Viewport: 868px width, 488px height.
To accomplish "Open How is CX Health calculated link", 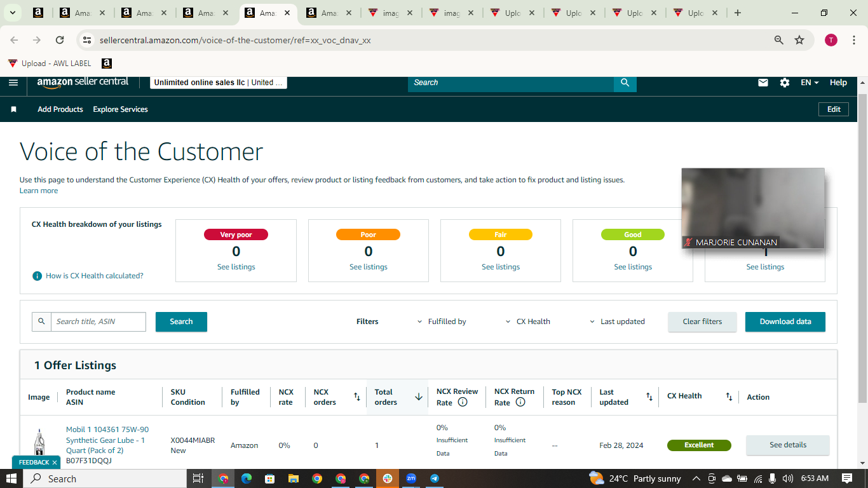I will pyautogui.click(x=95, y=276).
